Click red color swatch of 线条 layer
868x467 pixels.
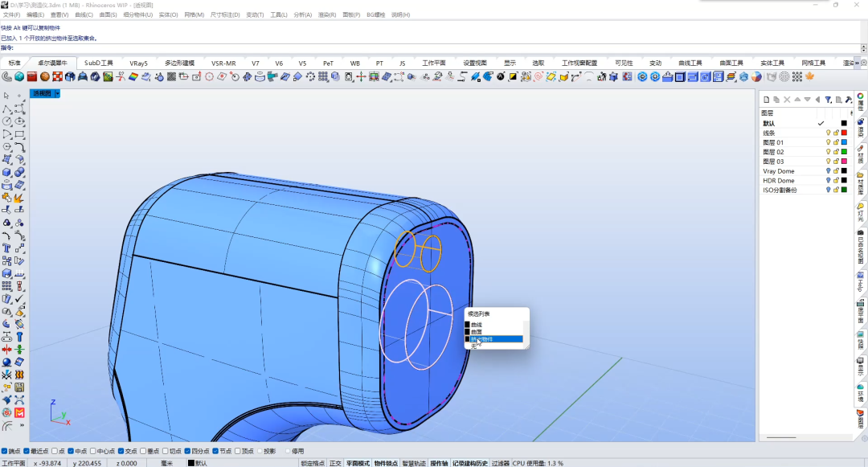pos(844,133)
